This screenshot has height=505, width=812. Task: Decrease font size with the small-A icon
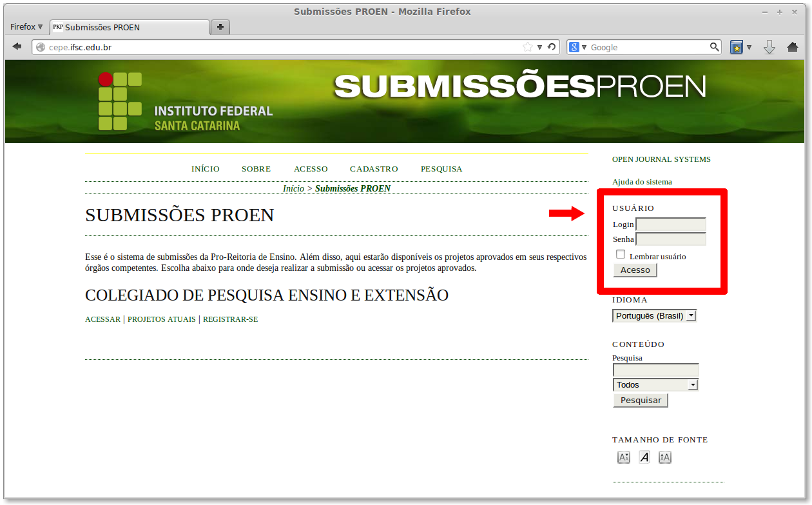point(623,457)
